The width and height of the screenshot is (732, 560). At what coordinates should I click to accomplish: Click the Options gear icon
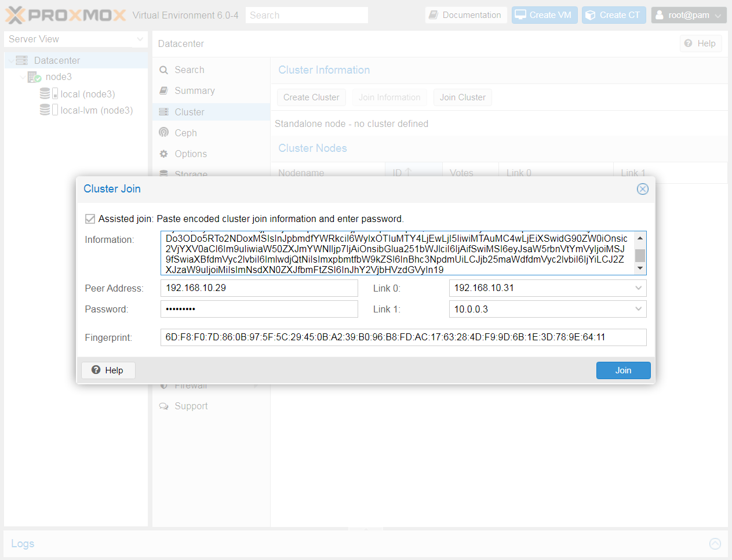[x=163, y=154]
